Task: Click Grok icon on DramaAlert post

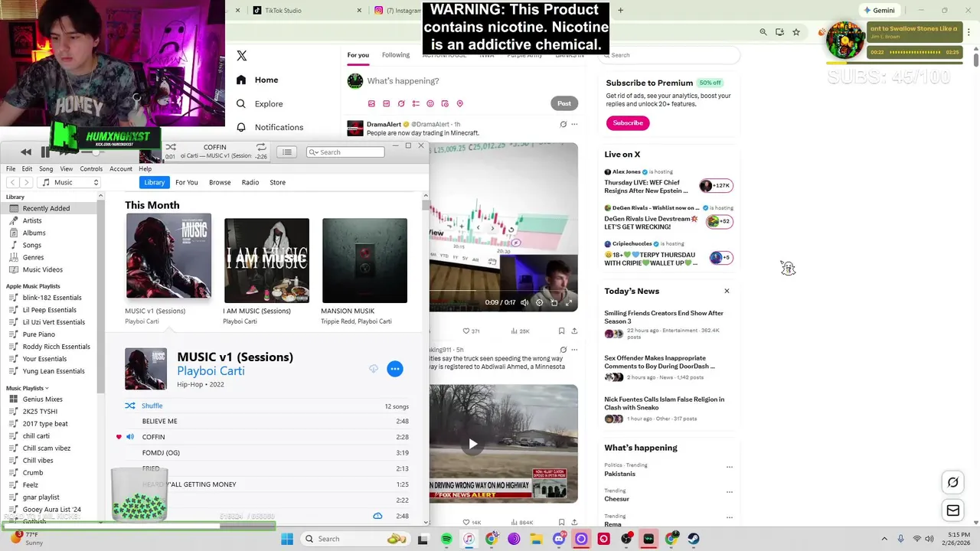Action: coord(563,124)
